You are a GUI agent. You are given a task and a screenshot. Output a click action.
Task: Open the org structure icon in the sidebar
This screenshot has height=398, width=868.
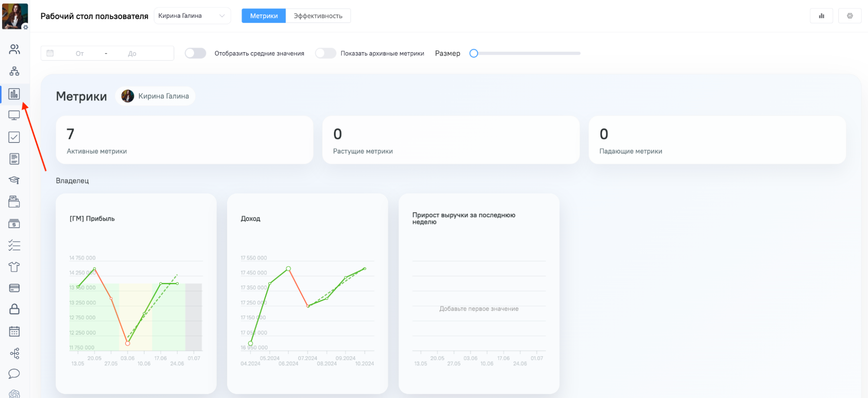click(x=14, y=71)
